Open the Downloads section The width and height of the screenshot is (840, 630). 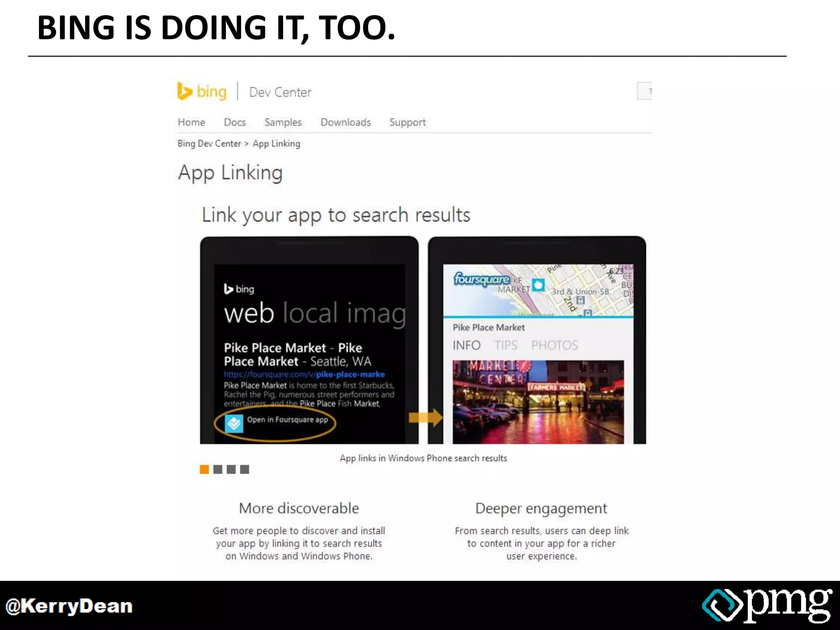(345, 122)
